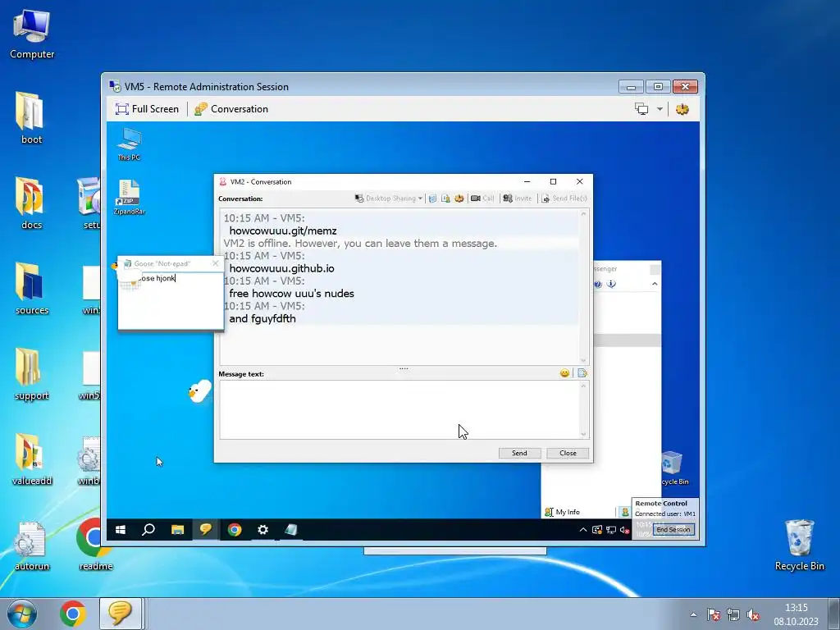Click into the Message text input box

pyautogui.click(x=399, y=410)
